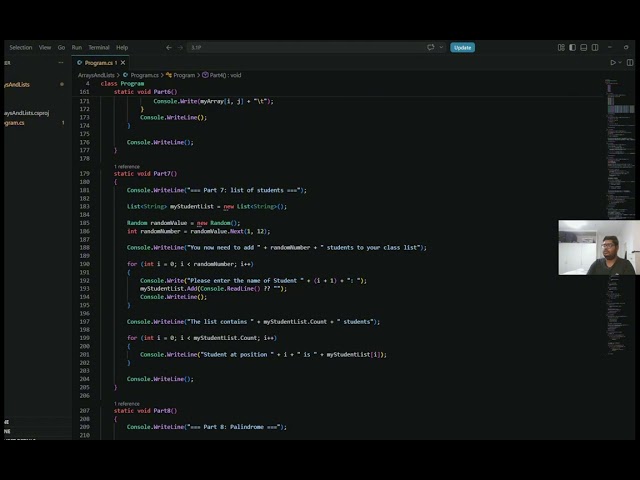Screen dimensions: 640x480
Task: Click the 'Please enter the name' line
Action: click(x=253, y=280)
